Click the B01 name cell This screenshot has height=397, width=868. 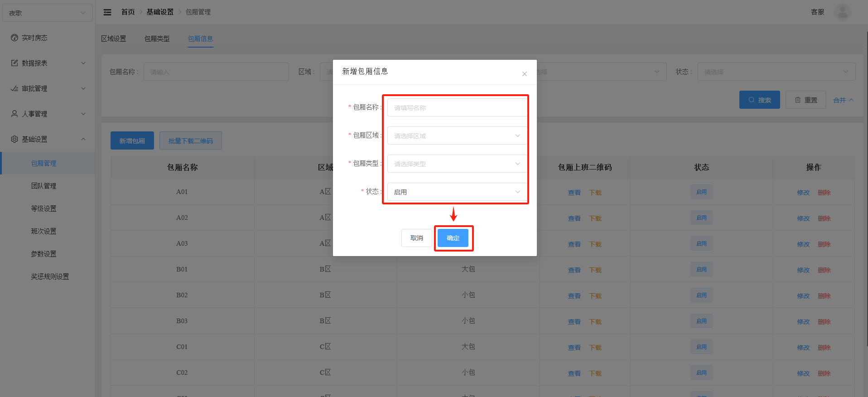coord(182,269)
